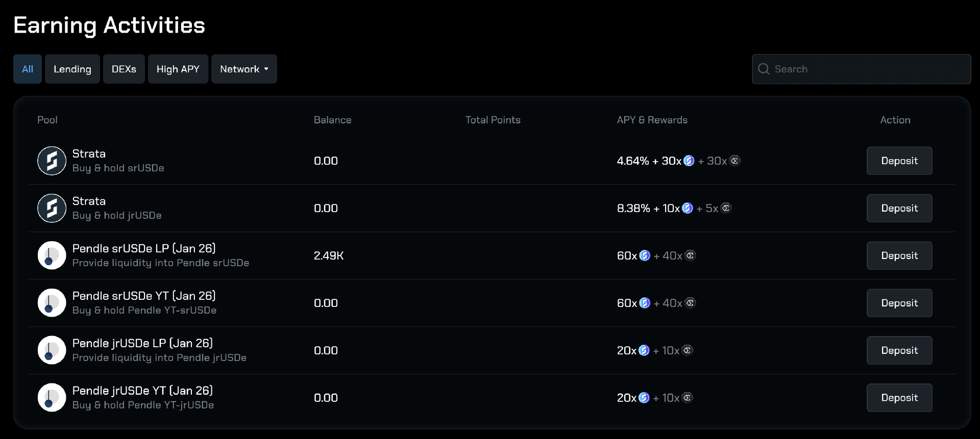
Task: Select the All filter tab
Action: [x=28, y=69]
